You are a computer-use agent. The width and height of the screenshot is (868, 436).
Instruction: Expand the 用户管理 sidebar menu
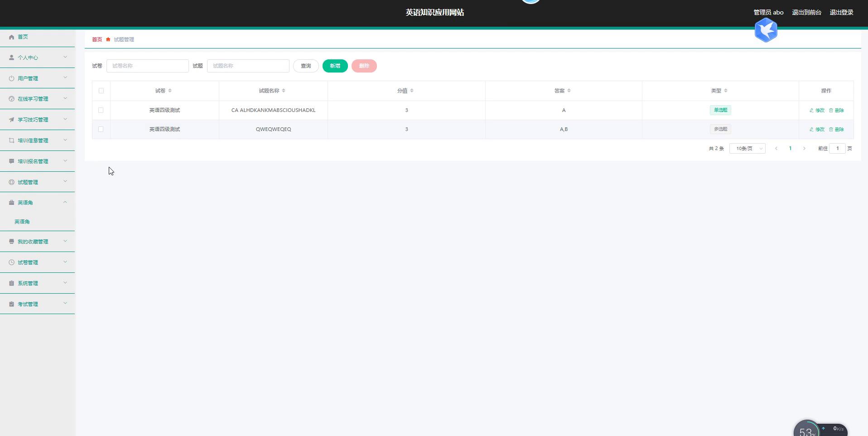click(37, 78)
